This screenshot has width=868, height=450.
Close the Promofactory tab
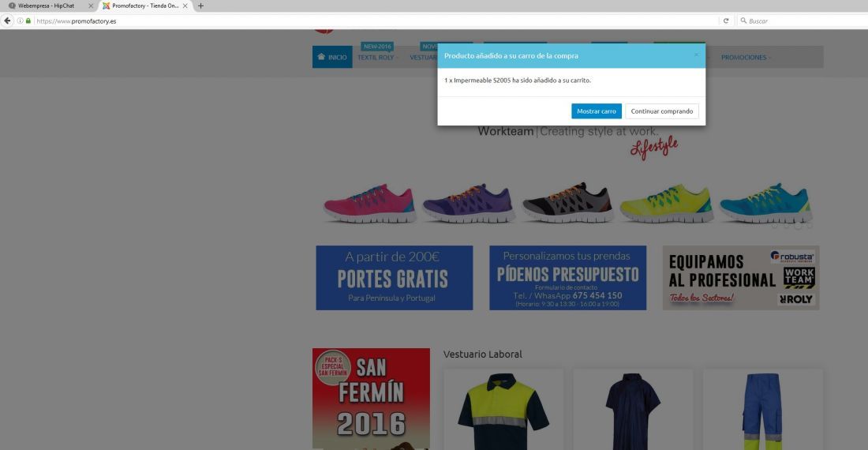click(x=185, y=6)
